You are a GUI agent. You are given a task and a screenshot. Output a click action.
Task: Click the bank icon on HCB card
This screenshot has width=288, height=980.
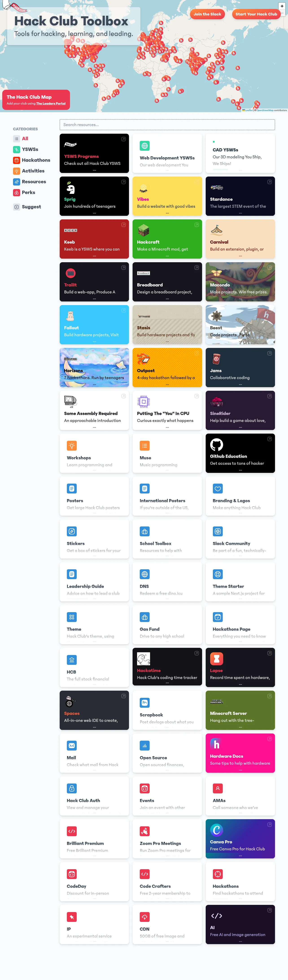[72, 660]
